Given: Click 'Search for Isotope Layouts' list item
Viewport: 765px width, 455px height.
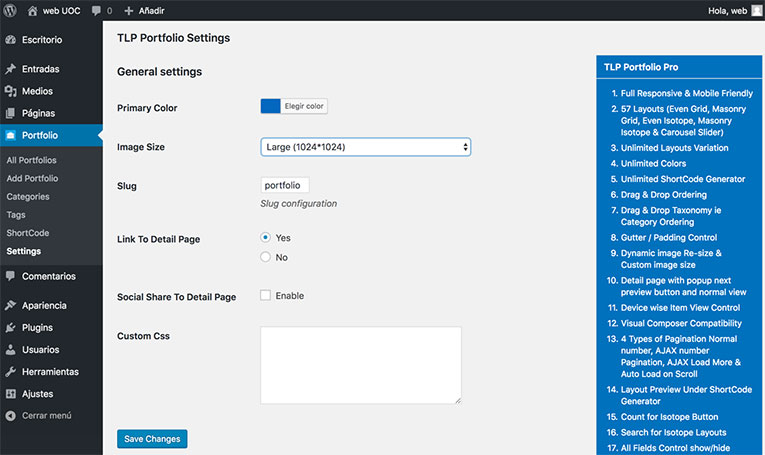Looking at the screenshot, I should point(673,433).
